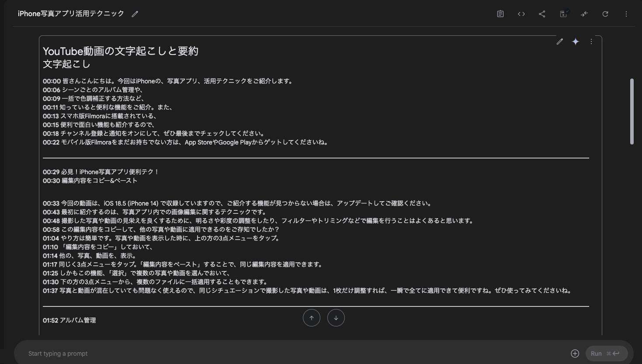642x364 pixels.
Task: Jump to previous turn with the up arrow
Action: coord(312,318)
